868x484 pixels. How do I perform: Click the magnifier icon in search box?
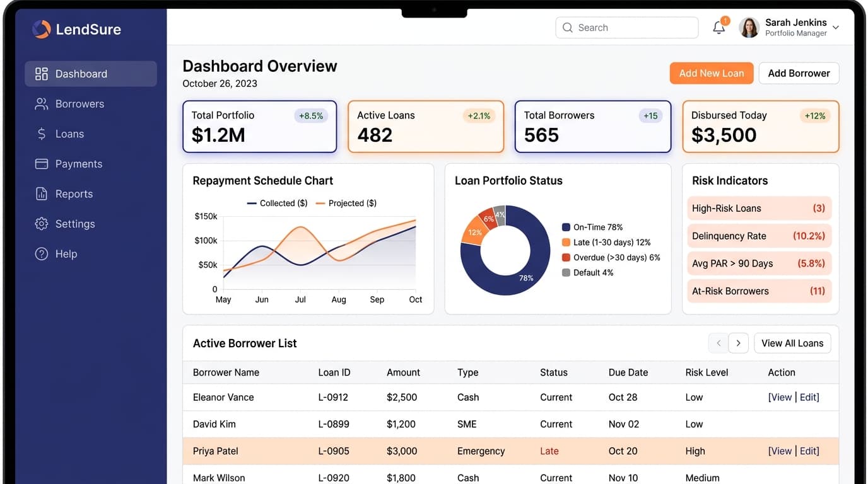coord(568,28)
